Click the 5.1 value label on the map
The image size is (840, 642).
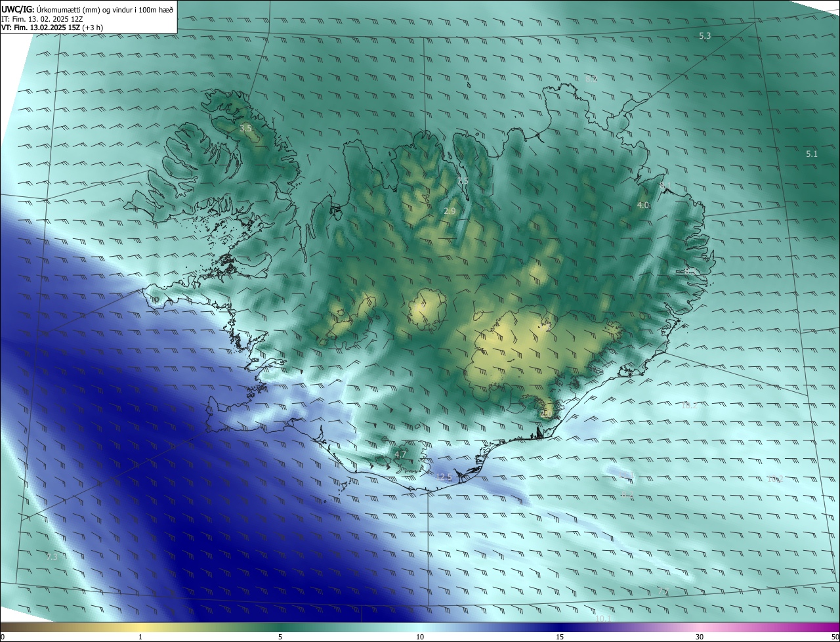[x=812, y=154]
